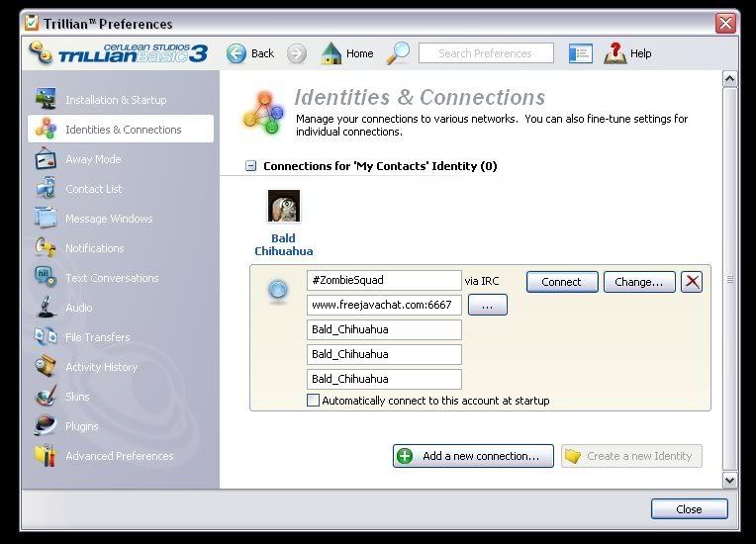Open server browse '...' button

(488, 305)
